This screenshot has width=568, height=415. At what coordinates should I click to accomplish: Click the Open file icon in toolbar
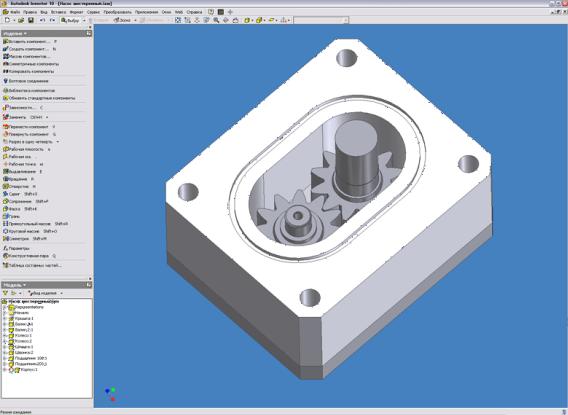click(x=21, y=20)
